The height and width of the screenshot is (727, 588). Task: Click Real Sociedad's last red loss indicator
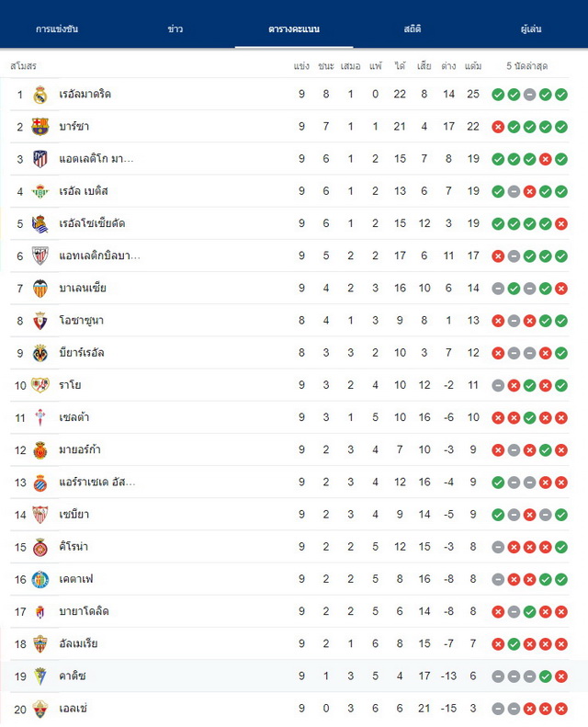561,224
